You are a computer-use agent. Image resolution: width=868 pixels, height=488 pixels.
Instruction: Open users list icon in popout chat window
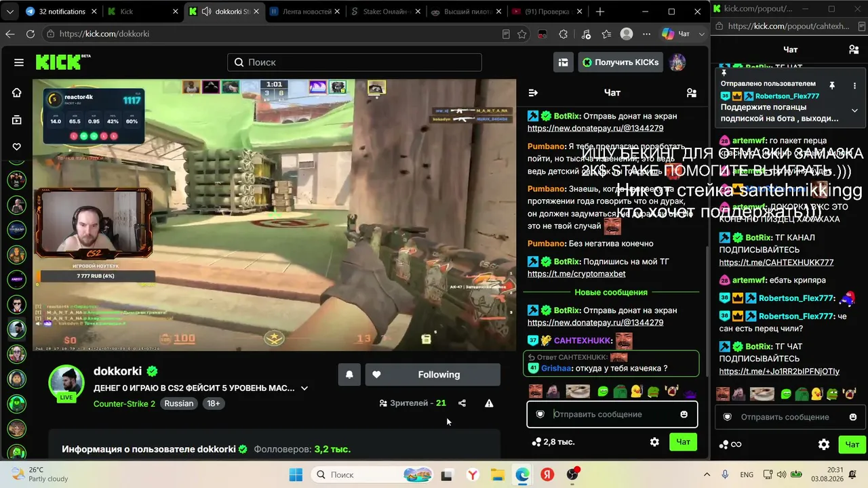point(854,49)
